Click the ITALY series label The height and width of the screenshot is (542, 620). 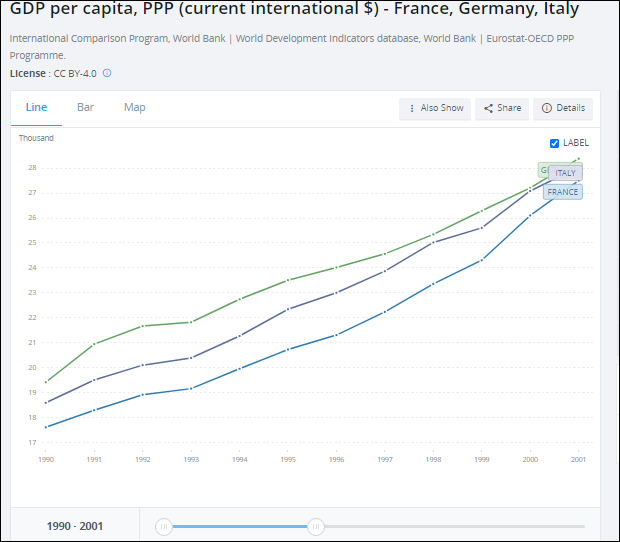coord(566,173)
